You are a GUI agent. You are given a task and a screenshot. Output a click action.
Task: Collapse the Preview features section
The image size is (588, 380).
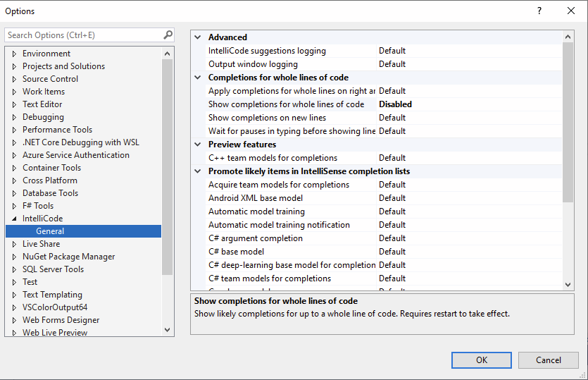tap(198, 145)
